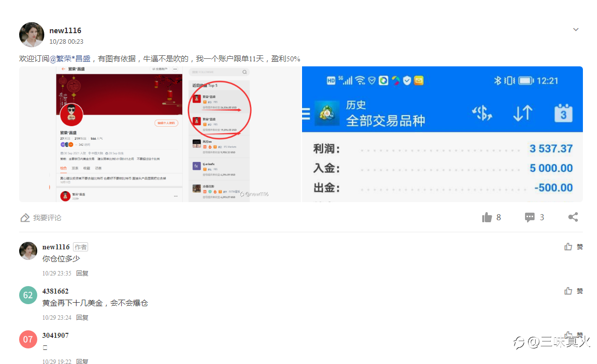Screen dimensions: 597x364
Task: Open the @繁荣*昌盛 mention link
Action: [x=70, y=59]
